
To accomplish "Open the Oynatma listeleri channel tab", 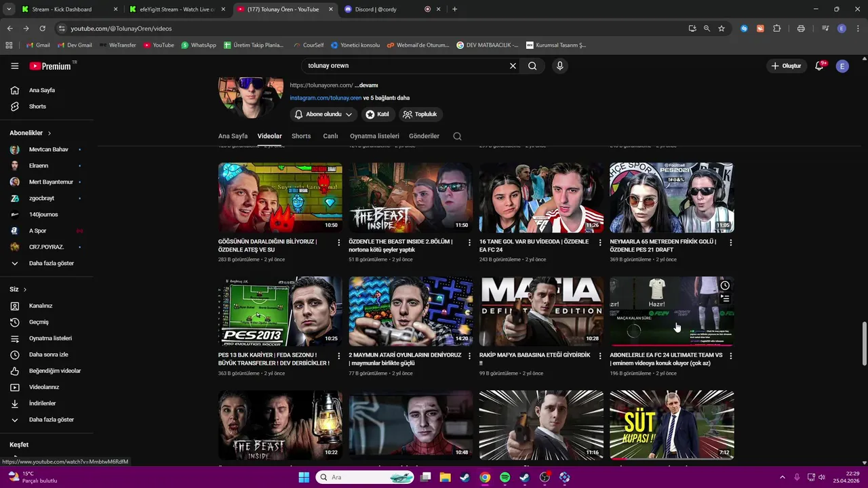I will click(x=374, y=136).
